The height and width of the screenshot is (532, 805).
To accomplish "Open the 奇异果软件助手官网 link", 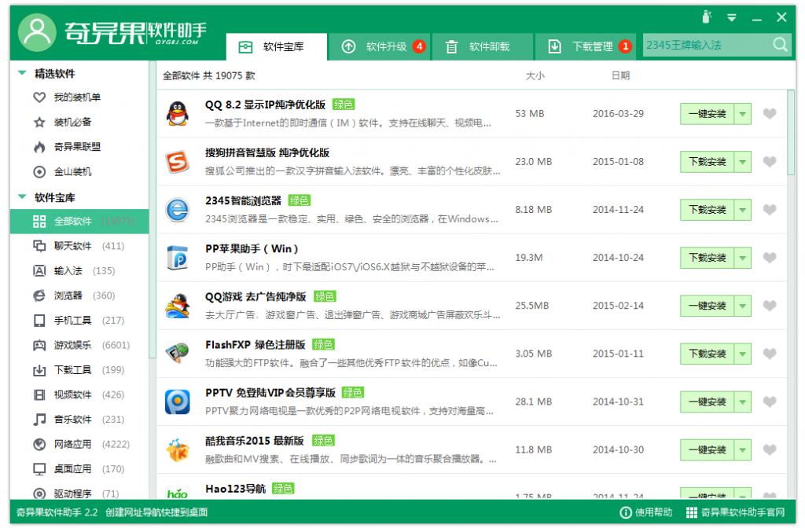I will [x=734, y=512].
